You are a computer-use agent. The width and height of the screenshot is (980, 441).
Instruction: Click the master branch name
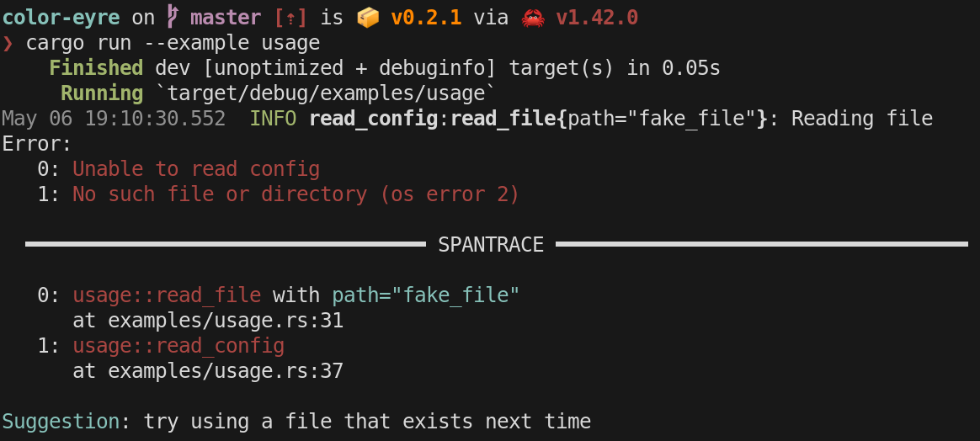(226, 17)
